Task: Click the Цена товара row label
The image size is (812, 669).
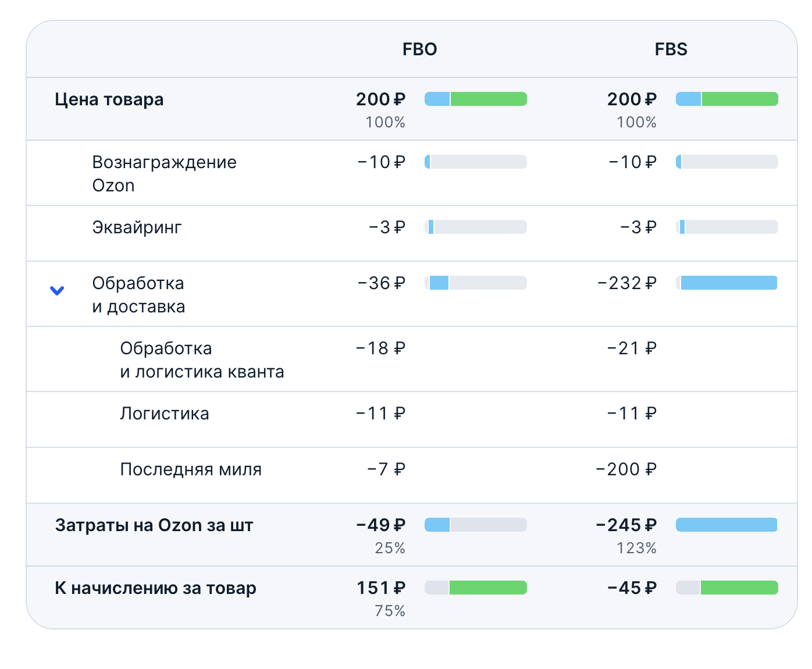Action: (109, 99)
